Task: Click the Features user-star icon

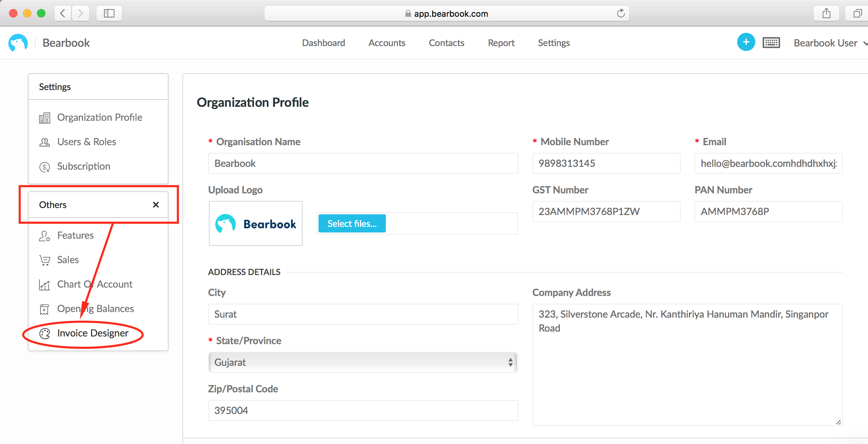Action: (44, 236)
